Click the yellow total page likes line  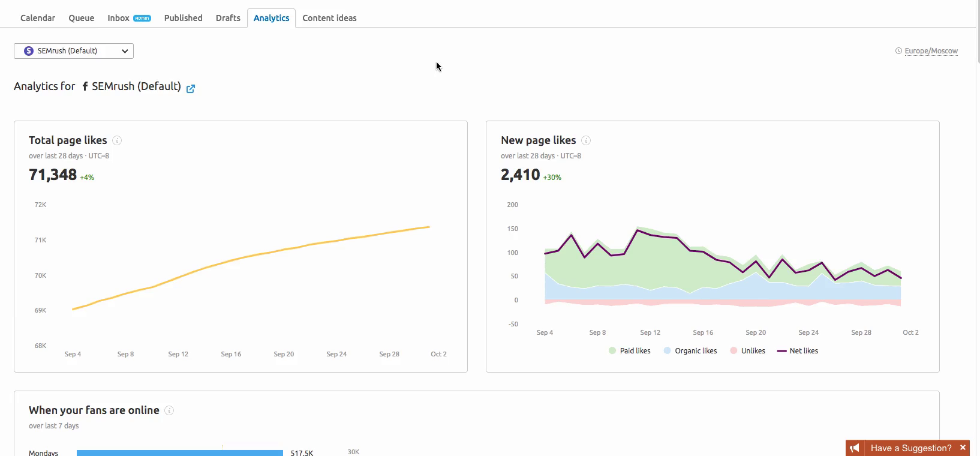252,256
